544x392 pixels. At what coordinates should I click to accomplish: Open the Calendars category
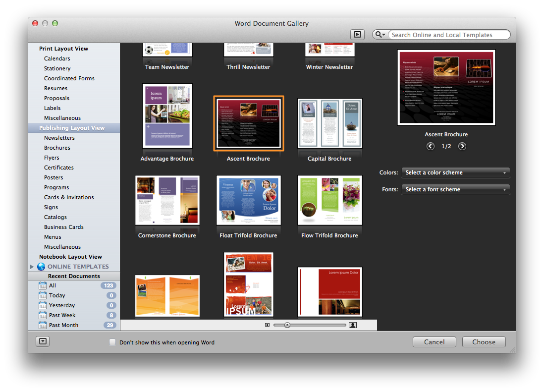click(57, 58)
